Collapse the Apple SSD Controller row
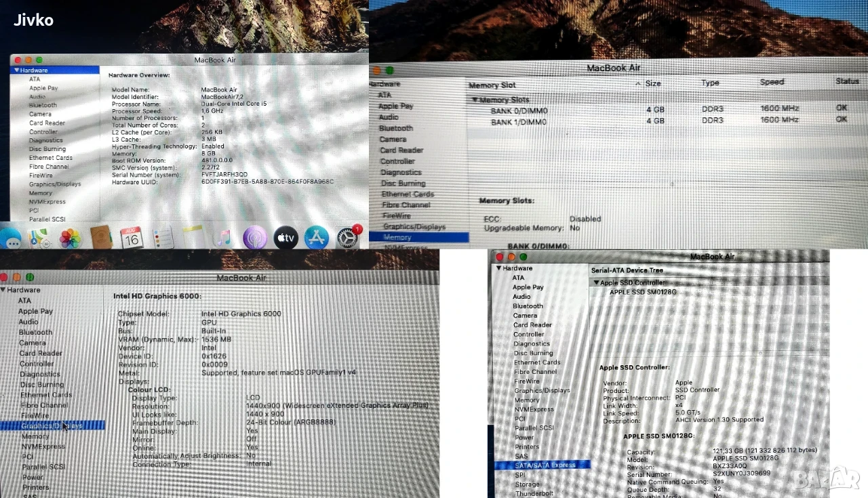 pyautogui.click(x=596, y=283)
